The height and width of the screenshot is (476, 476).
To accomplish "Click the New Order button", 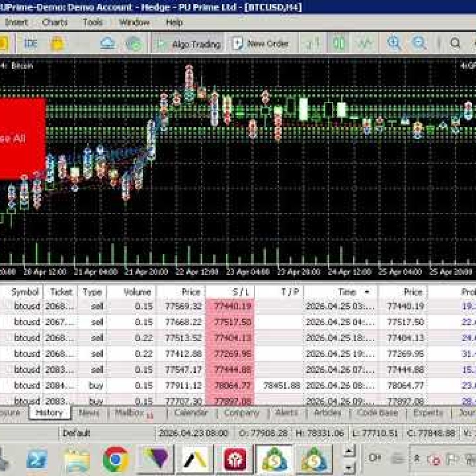I will [x=260, y=44].
